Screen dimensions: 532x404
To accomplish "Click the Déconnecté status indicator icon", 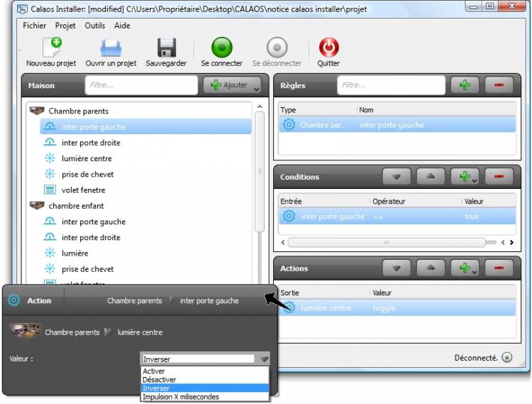I will 507,357.
